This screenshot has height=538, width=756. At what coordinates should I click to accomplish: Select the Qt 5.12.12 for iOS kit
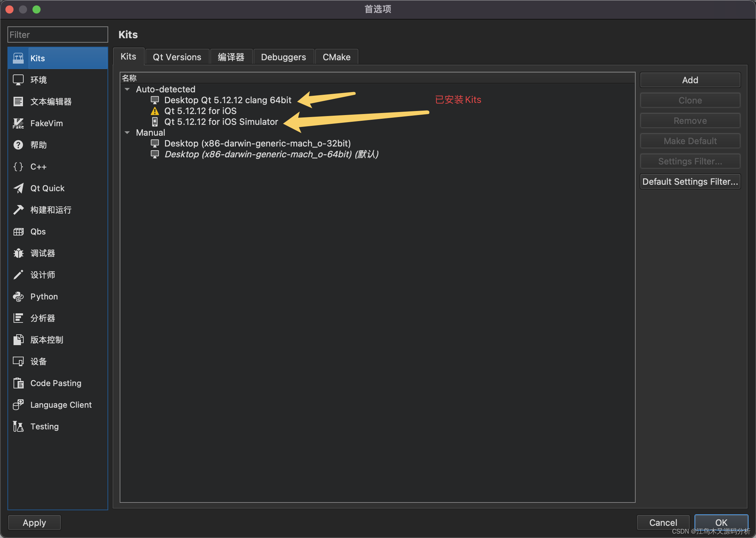[x=200, y=111]
